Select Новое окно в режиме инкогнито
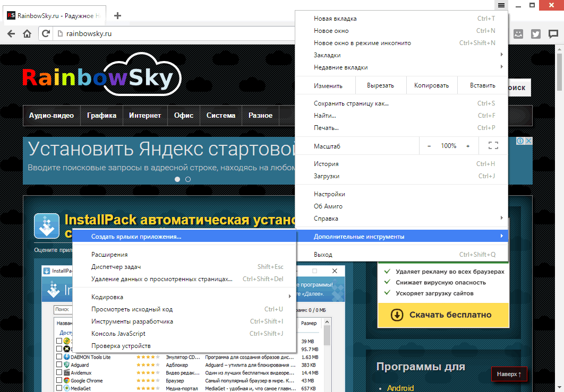 click(x=401, y=43)
